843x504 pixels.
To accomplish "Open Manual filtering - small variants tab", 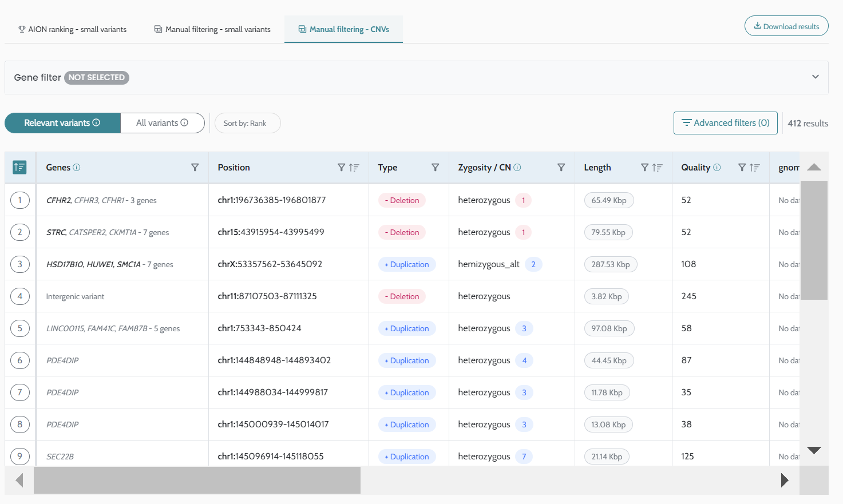I will [212, 29].
